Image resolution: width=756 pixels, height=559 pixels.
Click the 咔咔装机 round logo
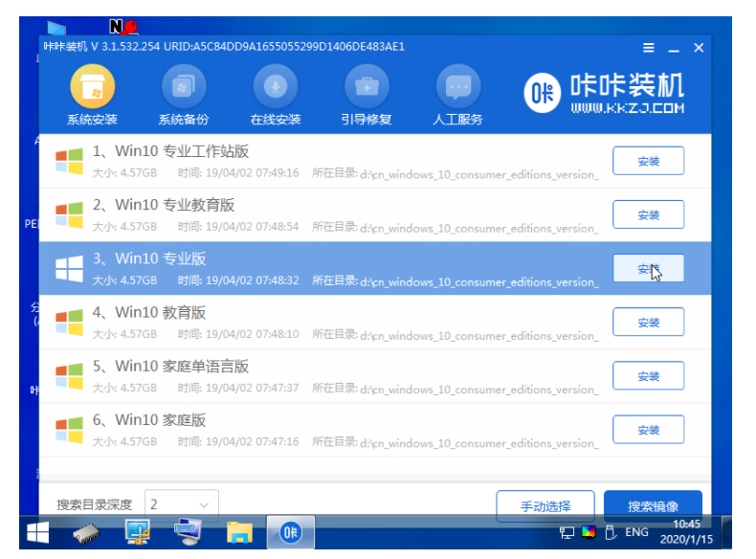click(x=543, y=93)
